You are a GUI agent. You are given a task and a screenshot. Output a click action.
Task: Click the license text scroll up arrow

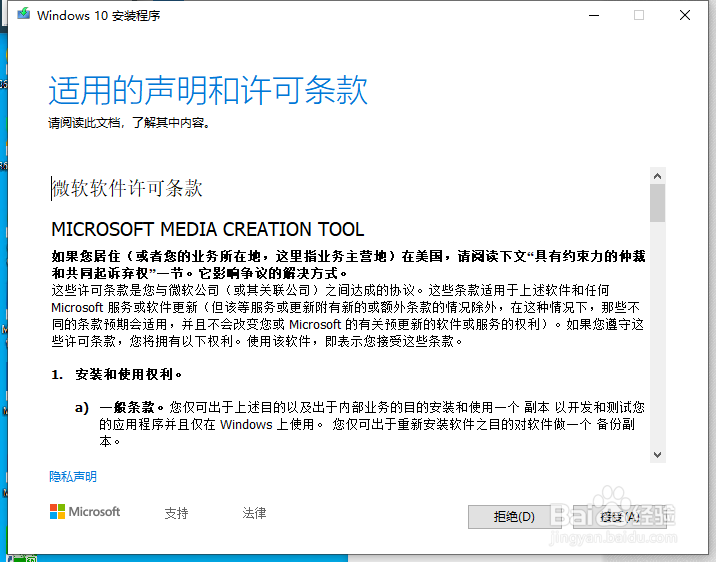point(658,176)
